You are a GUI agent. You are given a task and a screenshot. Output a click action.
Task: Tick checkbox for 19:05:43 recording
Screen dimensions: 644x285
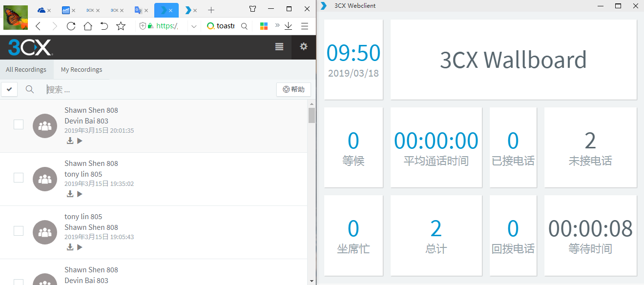click(19, 231)
